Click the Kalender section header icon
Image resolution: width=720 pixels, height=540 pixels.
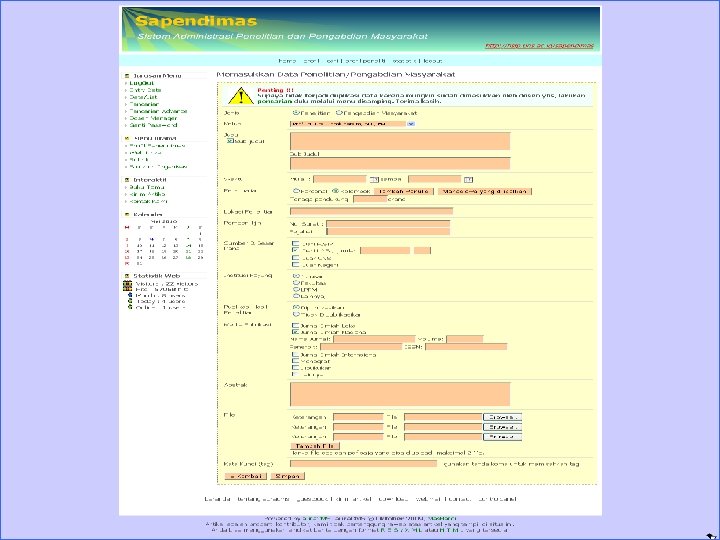click(x=127, y=214)
